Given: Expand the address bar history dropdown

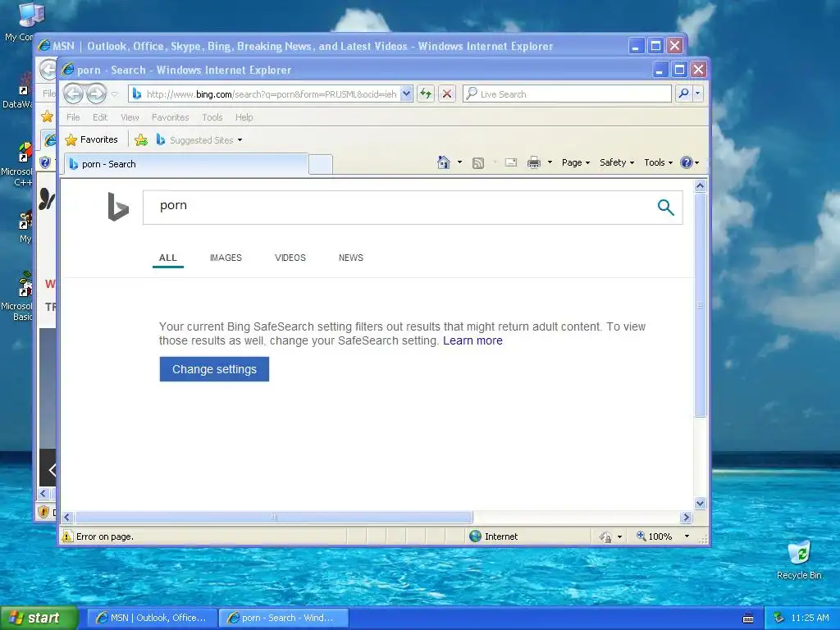Looking at the screenshot, I should tap(407, 94).
